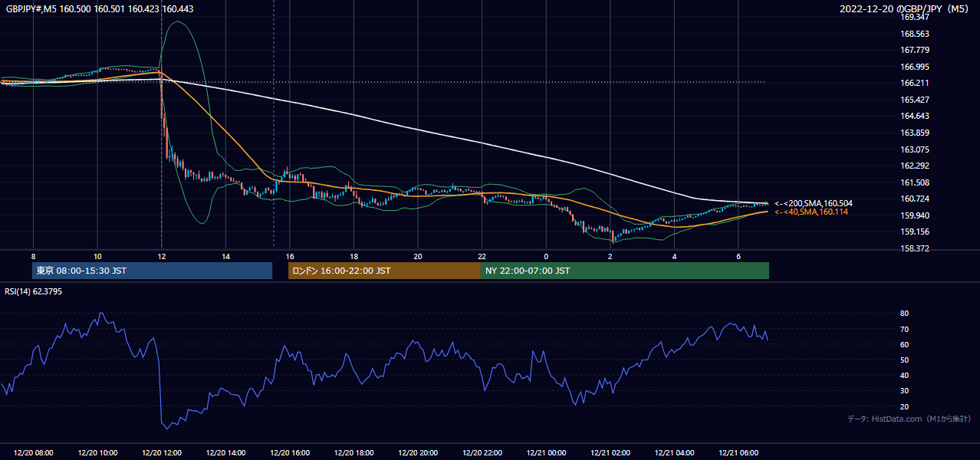
Task: Click the price axis value 158.372
Action: point(915,249)
